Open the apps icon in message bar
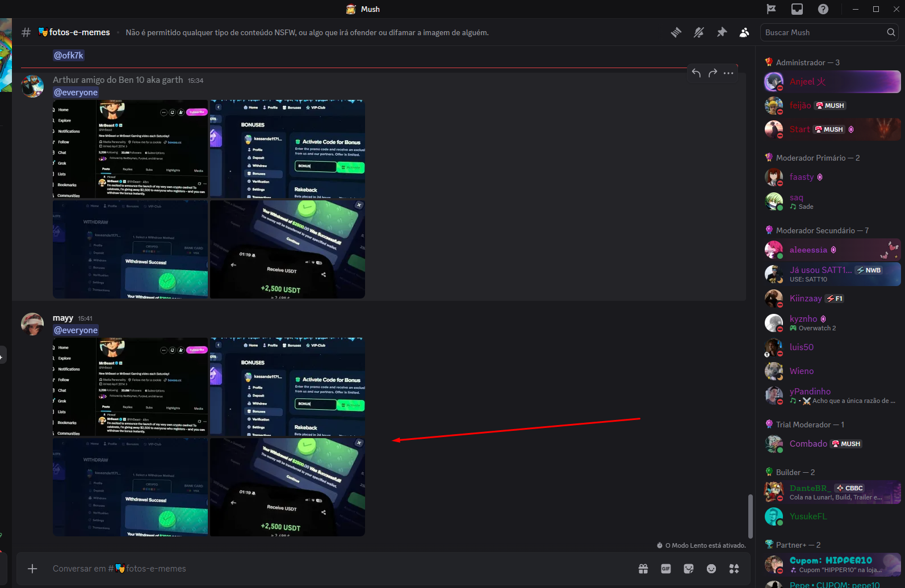This screenshot has height=588, width=905. pos(734,569)
